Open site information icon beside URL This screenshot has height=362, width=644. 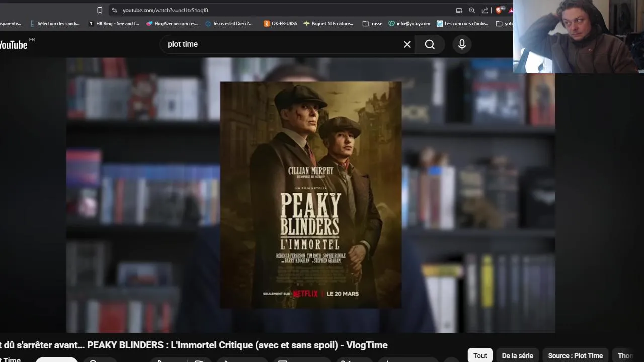point(114,10)
